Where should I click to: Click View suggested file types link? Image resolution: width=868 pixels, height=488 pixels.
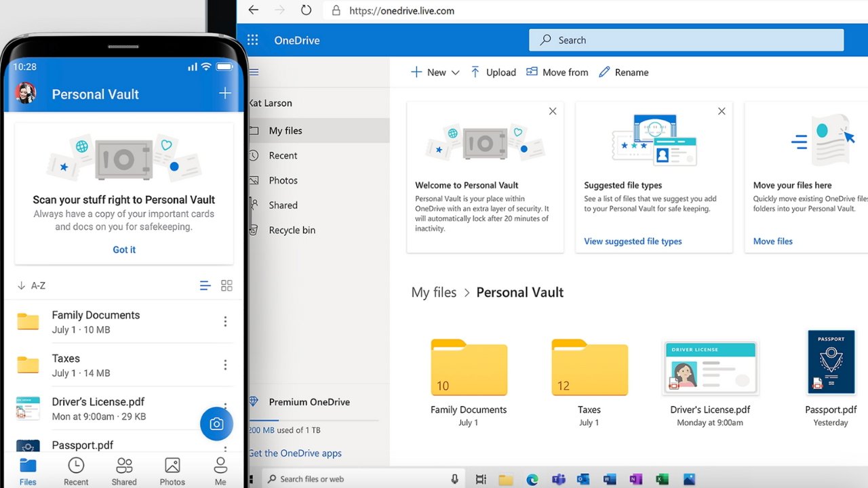coord(633,241)
